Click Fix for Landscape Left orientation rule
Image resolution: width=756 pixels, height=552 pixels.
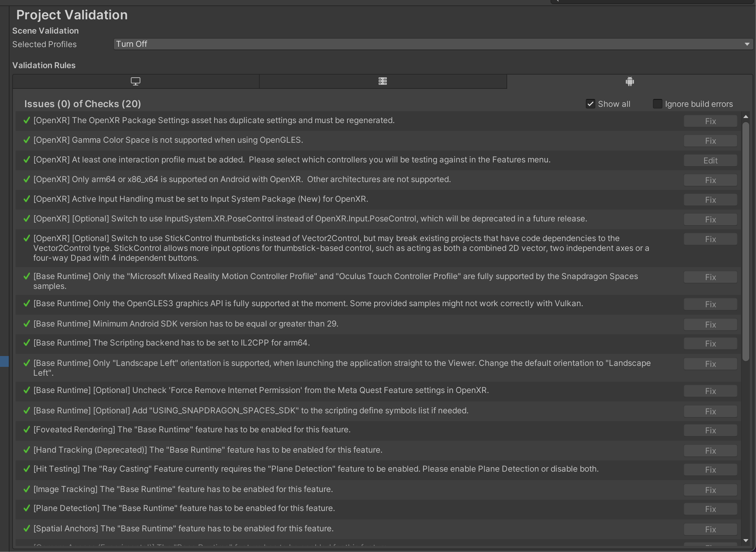click(710, 364)
